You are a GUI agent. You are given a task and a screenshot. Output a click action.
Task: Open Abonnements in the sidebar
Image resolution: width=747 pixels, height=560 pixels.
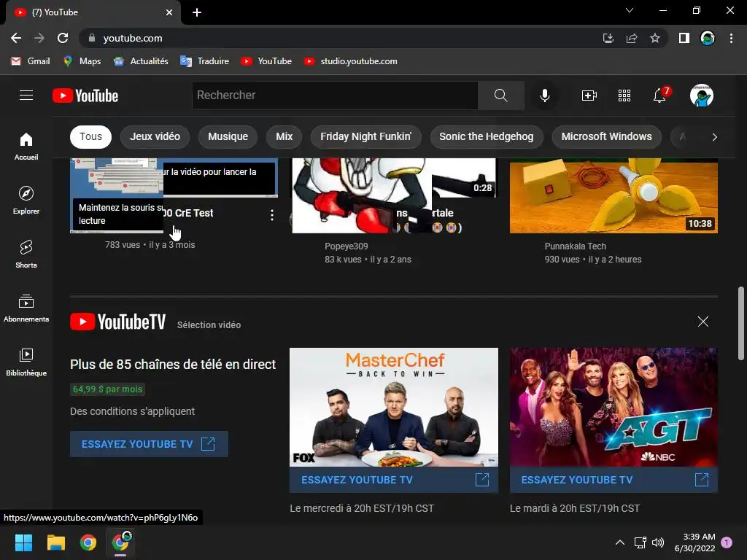pyautogui.click(x=26, y=308)
